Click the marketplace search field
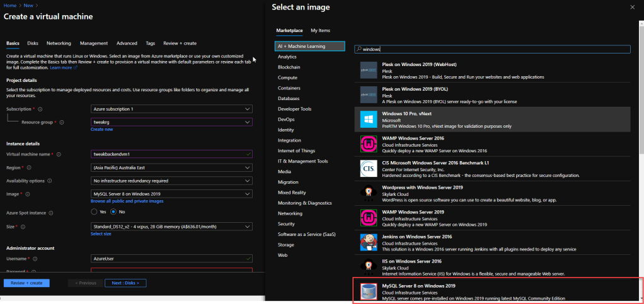This screenshot has height=304, width=644. [492, 48]
